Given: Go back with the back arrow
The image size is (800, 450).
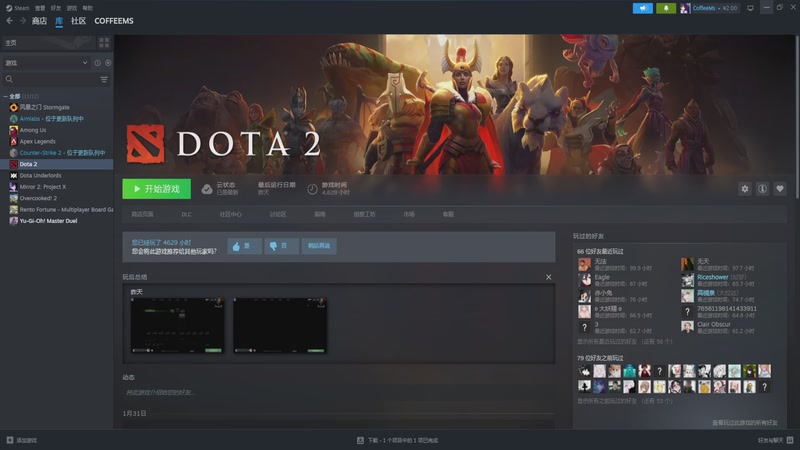Looking at the screenshot, I should [x=10, y=21].
